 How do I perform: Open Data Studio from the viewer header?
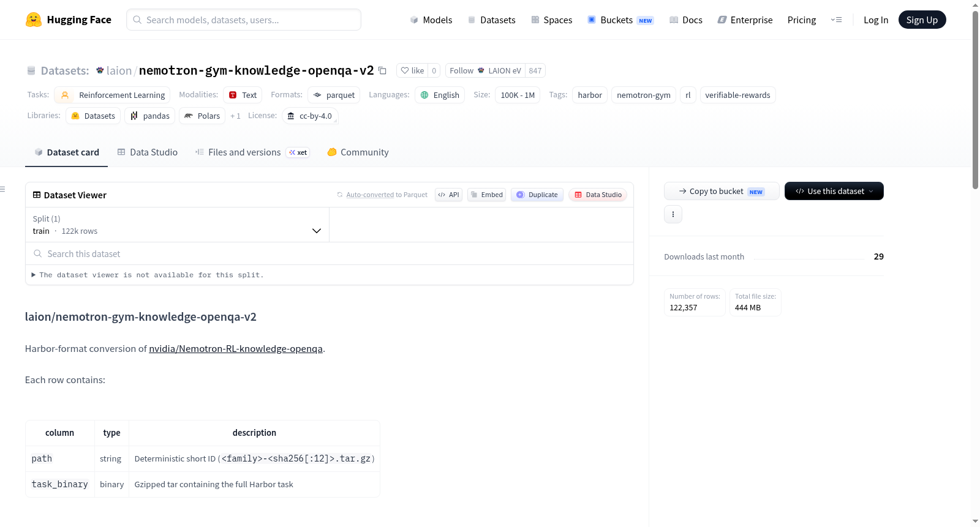tap(598, 195)
